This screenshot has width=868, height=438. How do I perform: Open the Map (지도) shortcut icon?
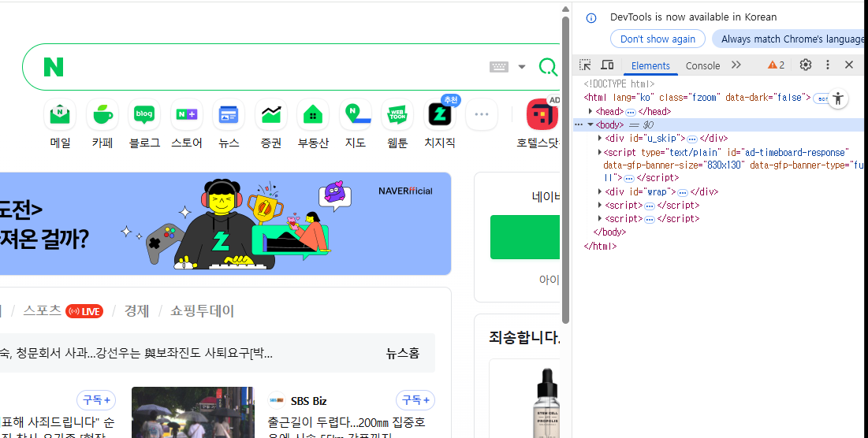pos(355,114)
